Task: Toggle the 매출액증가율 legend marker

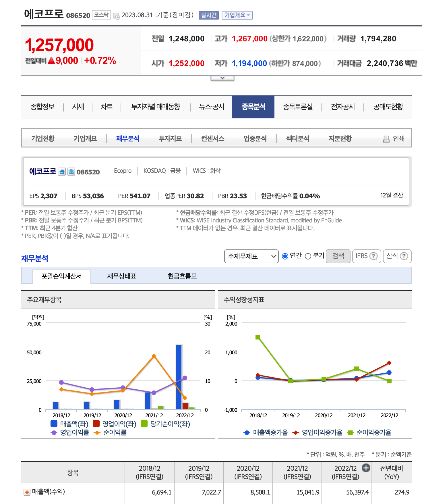Action: (x=247, y=433)
